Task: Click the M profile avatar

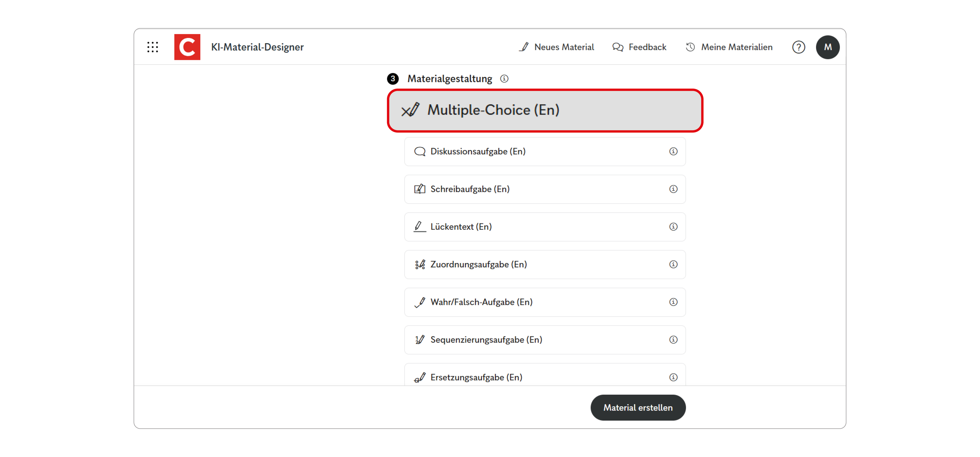Action: click(x=828, y=47)
